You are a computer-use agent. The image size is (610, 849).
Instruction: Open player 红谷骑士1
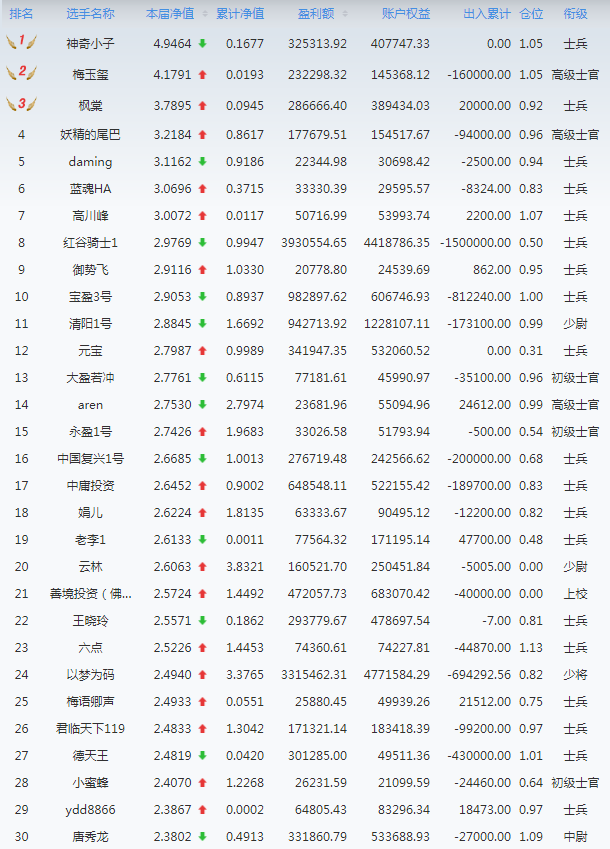click(90, 243)
